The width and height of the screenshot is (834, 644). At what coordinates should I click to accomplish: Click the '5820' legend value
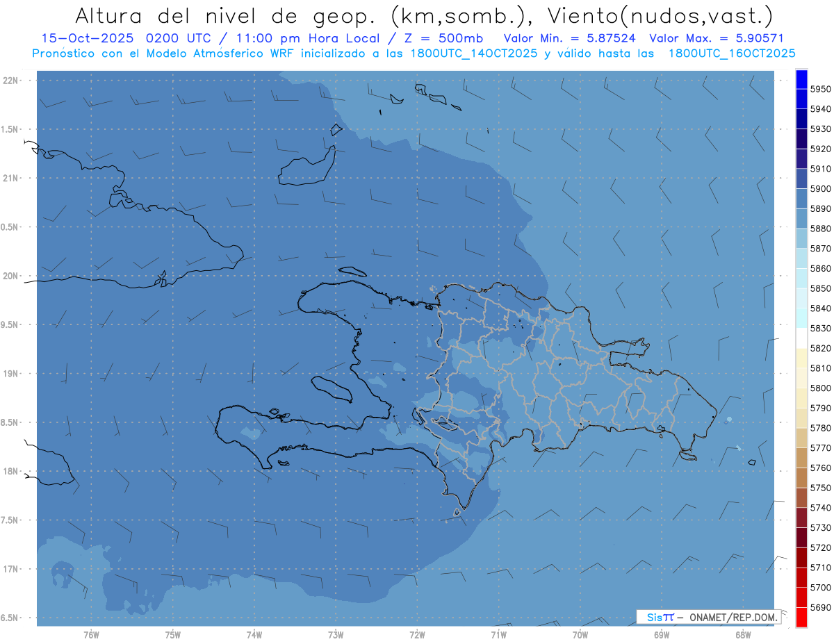point(821,348)
